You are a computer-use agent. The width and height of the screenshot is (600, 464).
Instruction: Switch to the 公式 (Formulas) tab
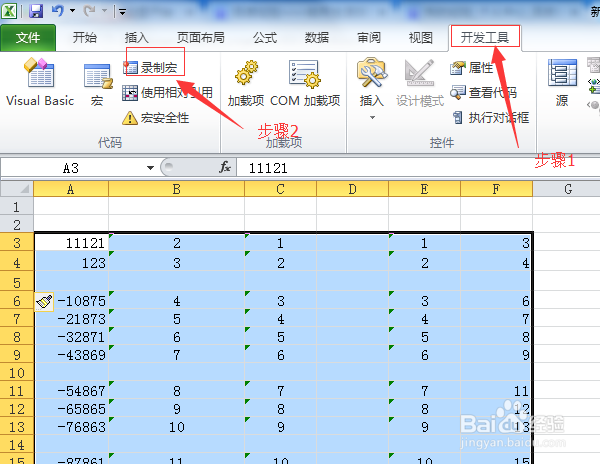pyautogui.click(x=265, y=37)
